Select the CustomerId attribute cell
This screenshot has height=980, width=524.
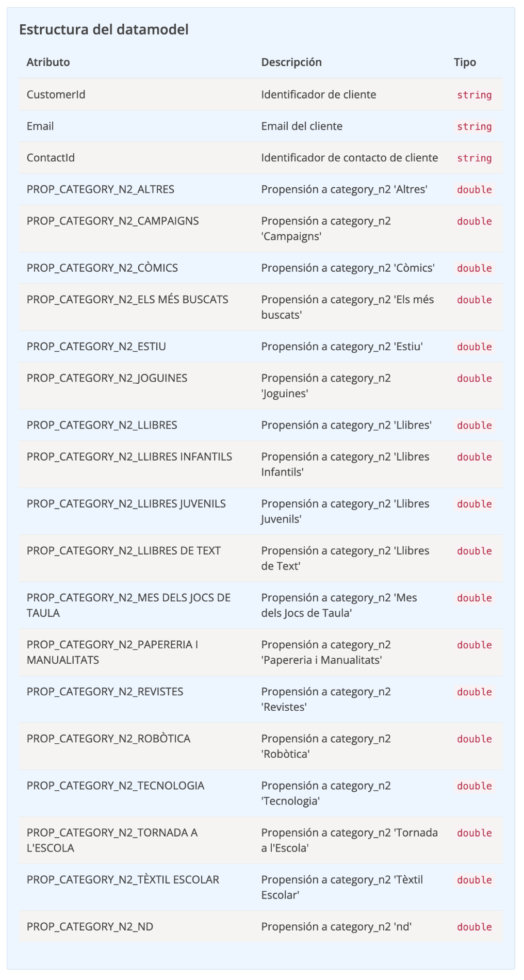tap(56, 95)
